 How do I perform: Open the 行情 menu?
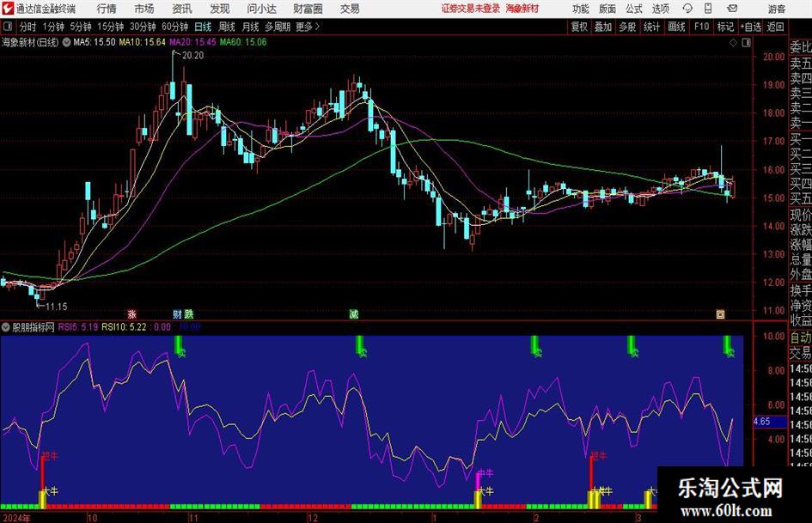coord(107,9)
